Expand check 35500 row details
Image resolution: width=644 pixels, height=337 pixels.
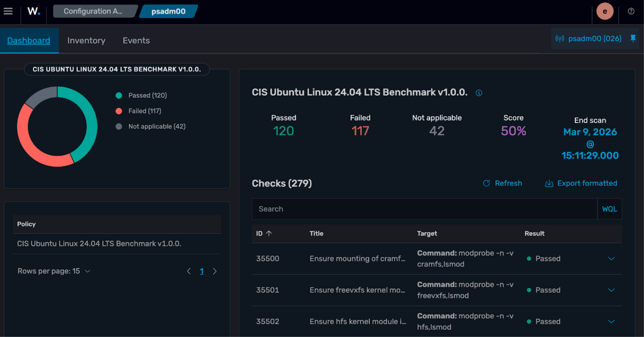(x=611, y=259)
